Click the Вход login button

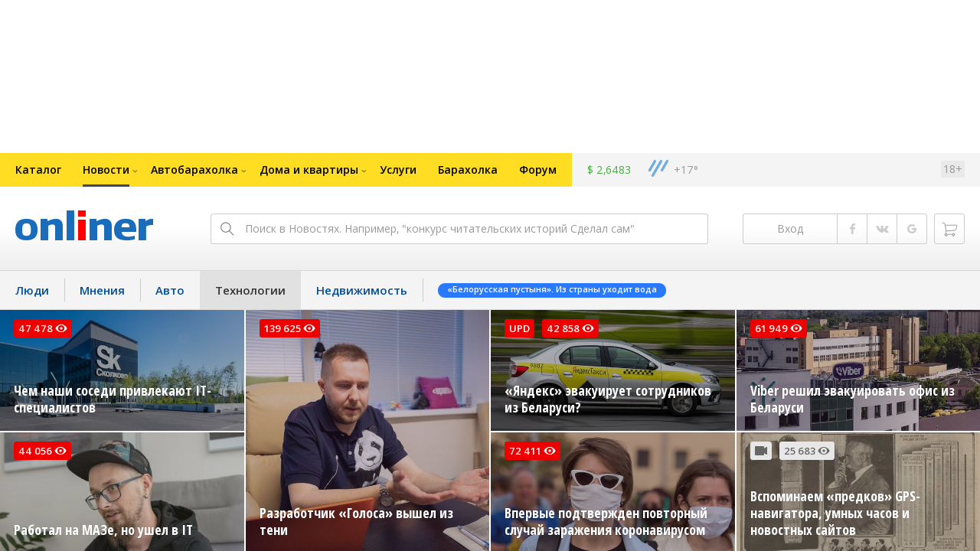coord(790,229)
